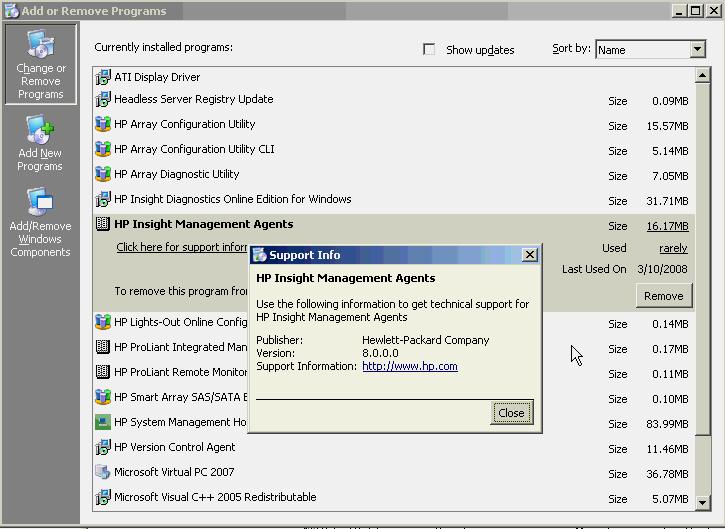Click HP Insight Diagnostics Online Edition icon
This screenshot has height=529, width=725.
pos(103,199)
